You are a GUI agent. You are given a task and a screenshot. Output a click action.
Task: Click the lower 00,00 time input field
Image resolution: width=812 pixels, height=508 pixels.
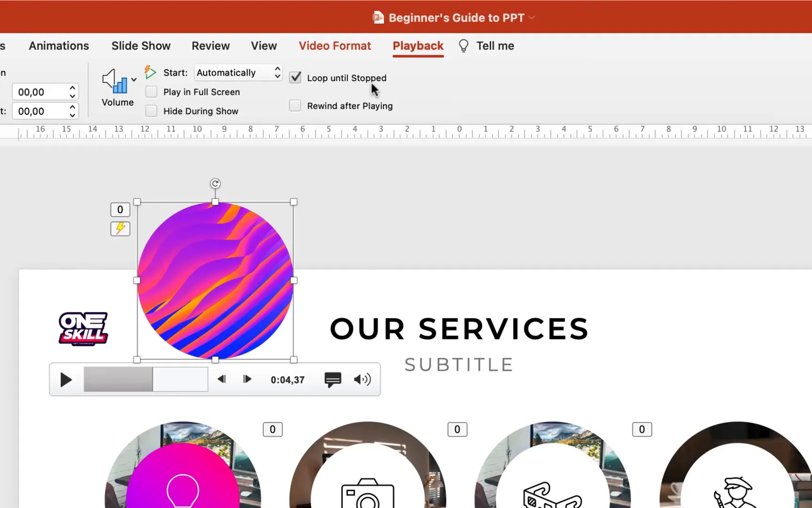coord(40,111)
